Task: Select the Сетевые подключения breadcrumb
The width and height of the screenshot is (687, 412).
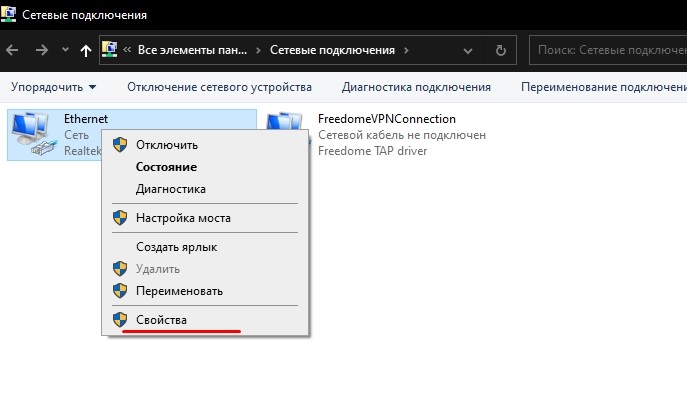Action: click(332, 50)
